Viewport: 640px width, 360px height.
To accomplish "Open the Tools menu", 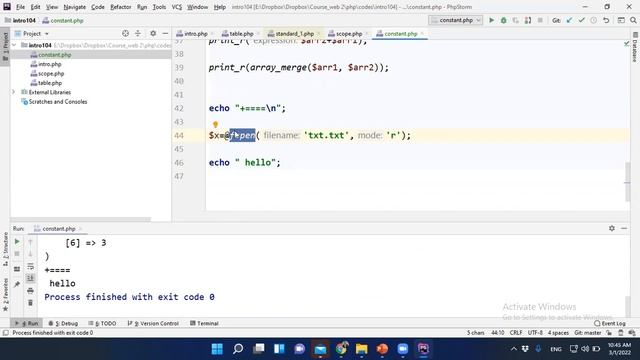I will pyautogui.click(x=159, y=7).
